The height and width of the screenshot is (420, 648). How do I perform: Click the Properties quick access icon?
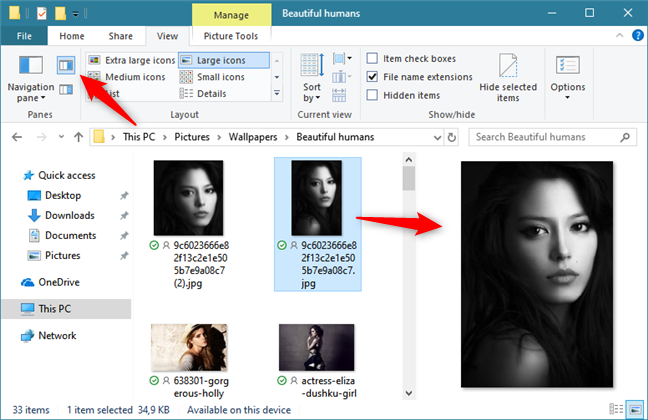(x=42, y=14)
